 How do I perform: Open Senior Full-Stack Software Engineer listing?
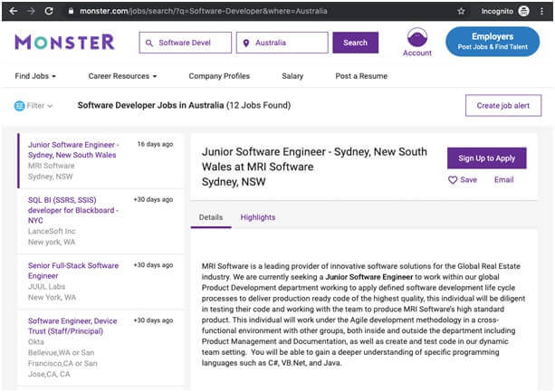pyautogui.click(x=73, y=271)
